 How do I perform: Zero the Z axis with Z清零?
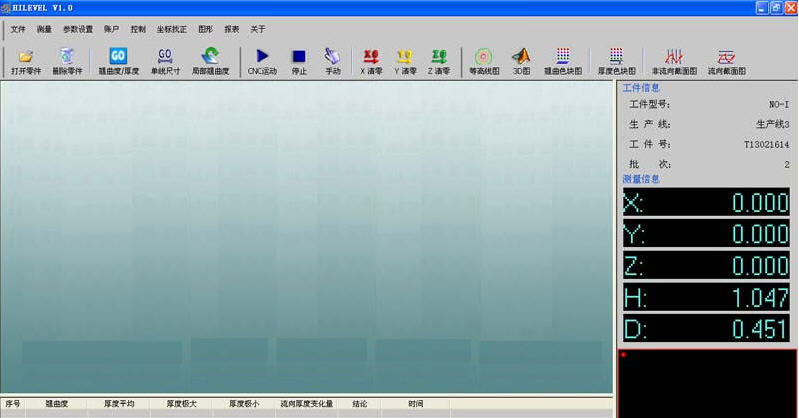[x=439, y=62]
